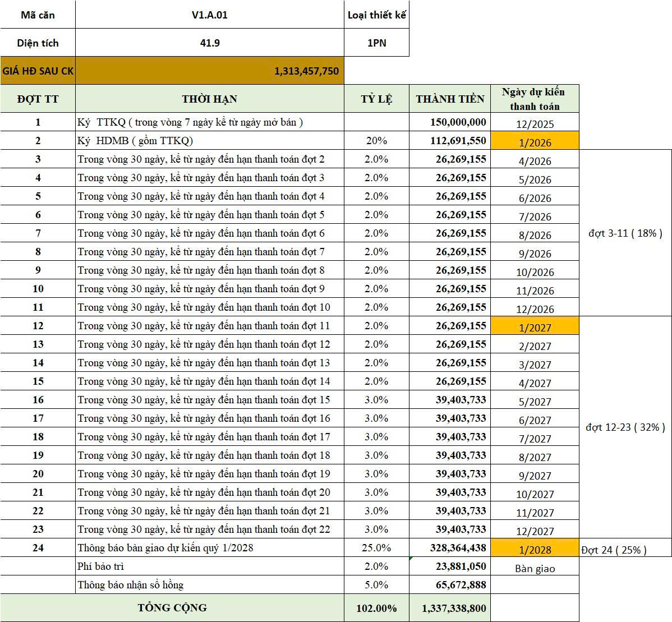Click the orange-highlighted 1/2028 date cell
672x622 pixels.
point(535,549)
